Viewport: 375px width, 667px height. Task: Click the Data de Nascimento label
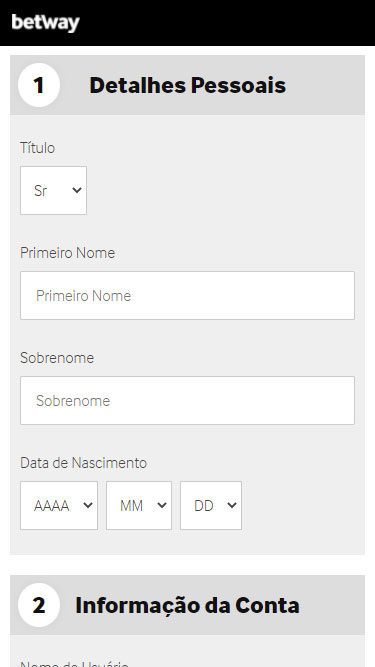[83, 463]
